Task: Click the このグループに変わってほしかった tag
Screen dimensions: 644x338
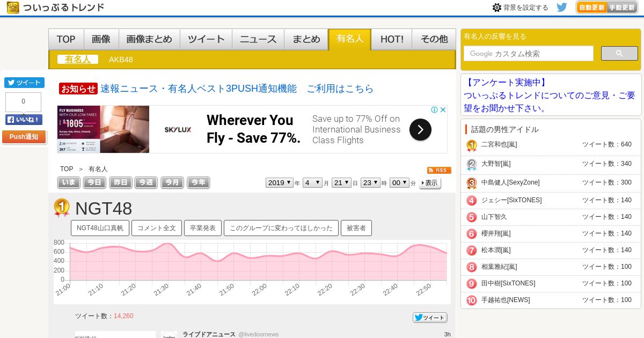Action: pos(281,228)
